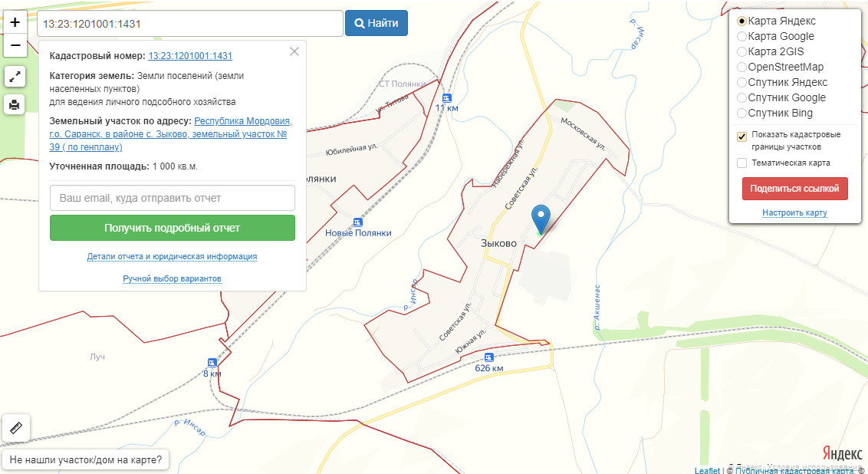Open the Leaflet attribution link
Image resolution: width=868 pixels, height=474 pixels.
click(707, 471)
